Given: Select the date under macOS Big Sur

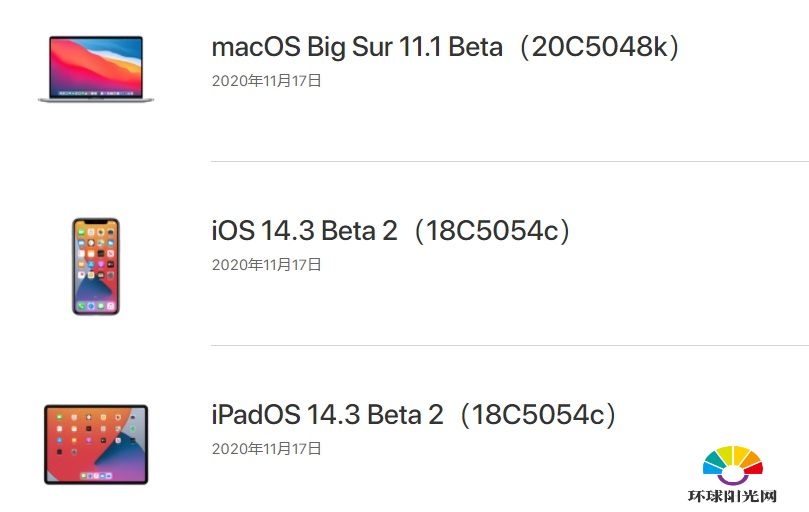Looking at the screenshot, I should 267,81.
